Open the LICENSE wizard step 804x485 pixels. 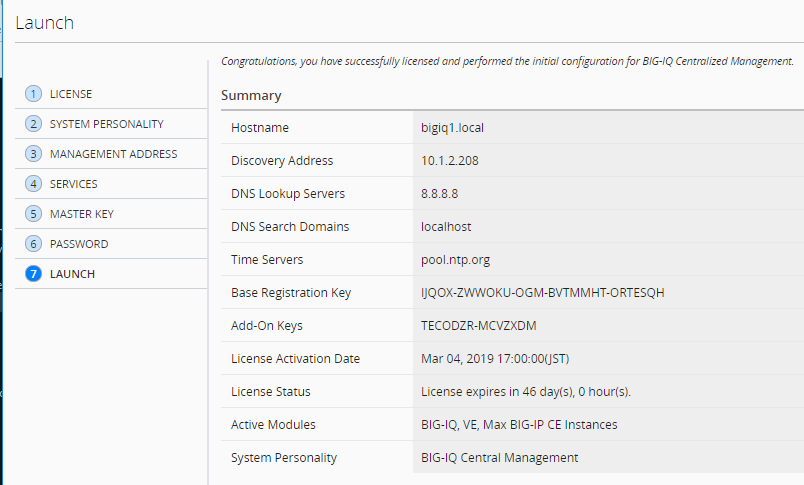(x=71, y=94)
